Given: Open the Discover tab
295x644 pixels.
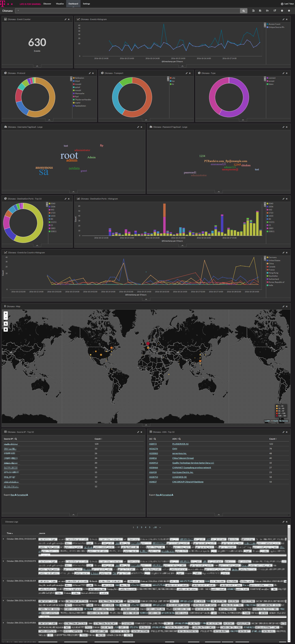Looking at the screenshot, I should [x=47, y=4].
